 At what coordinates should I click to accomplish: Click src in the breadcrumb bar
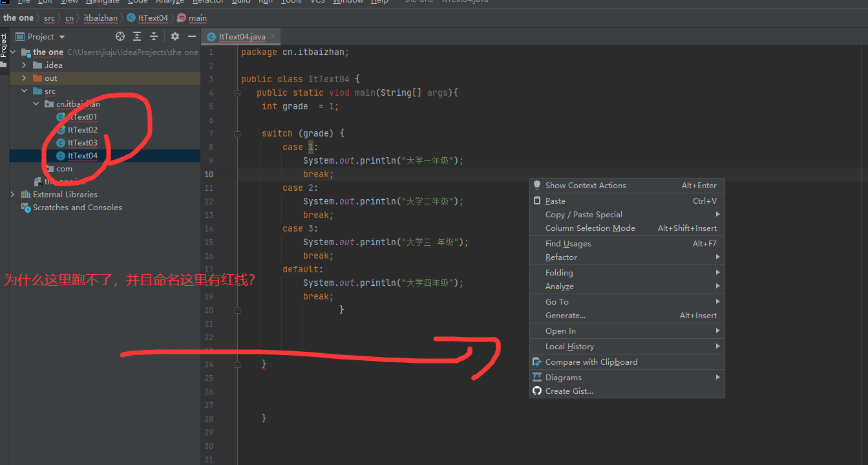(x=50, y=18)
